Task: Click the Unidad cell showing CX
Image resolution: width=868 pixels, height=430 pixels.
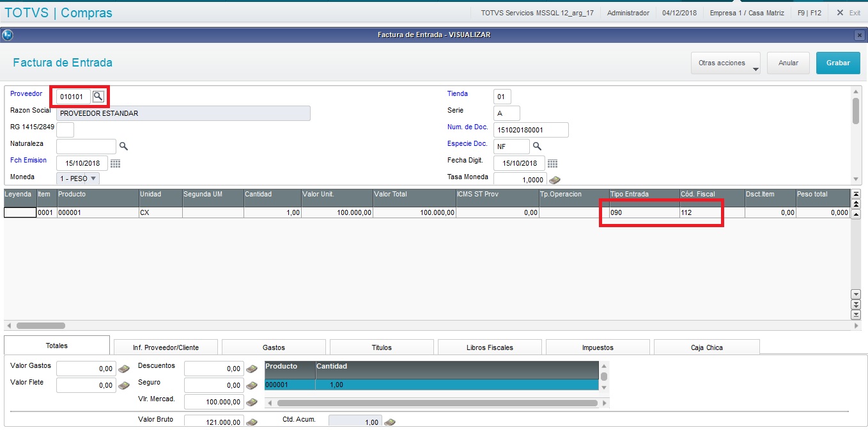Action: tap(160, 212)
